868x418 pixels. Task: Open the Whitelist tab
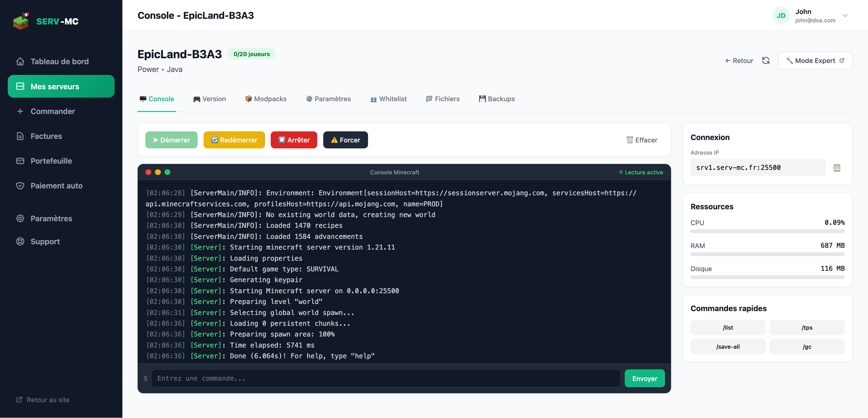click(388, 99)
